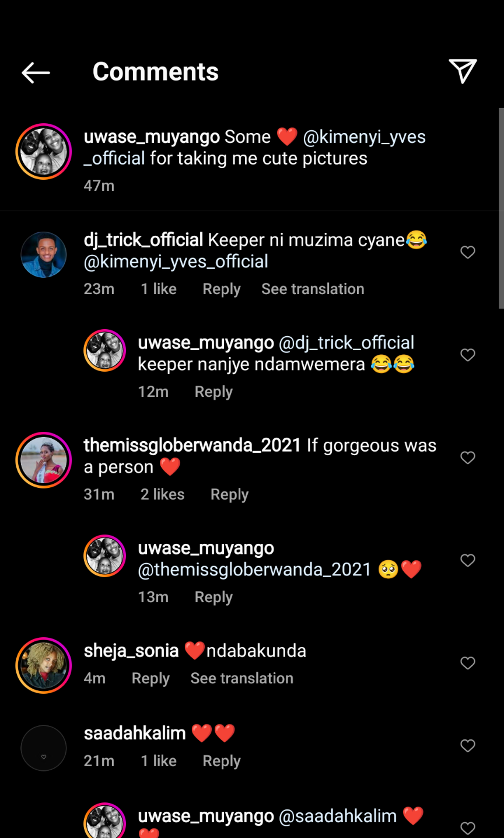Reply to dj_trick_official's comment
The width and height of the screenshot is (504, 838).
(221, 289)
